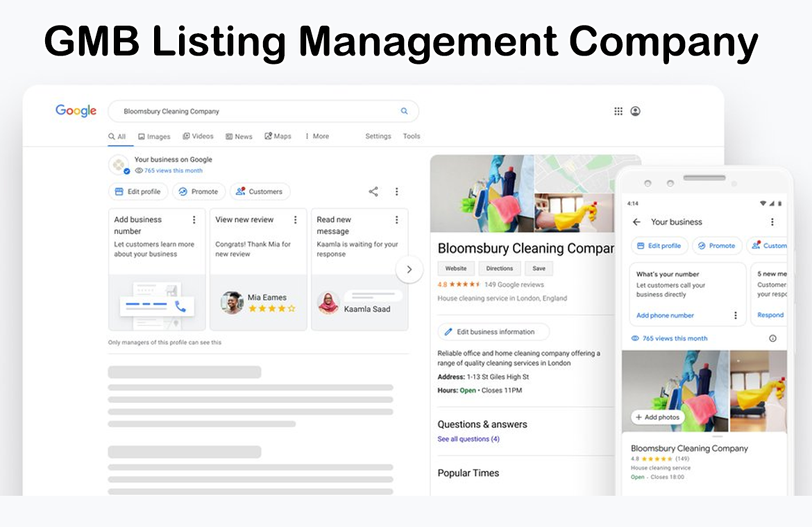812x527 pixels.
Task: Click the Edit profile button on desktop
Action: pyautogui.click(x=137, y=191)
